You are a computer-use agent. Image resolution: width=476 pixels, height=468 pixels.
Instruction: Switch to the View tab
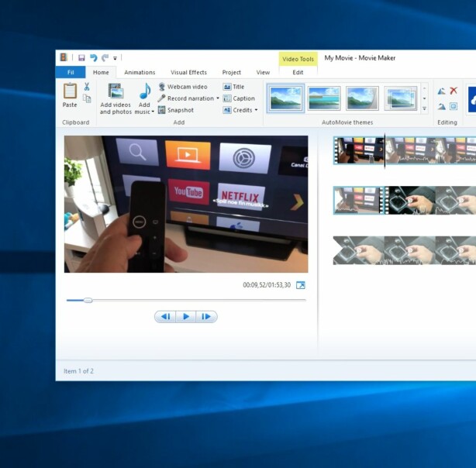pos(263,72)
